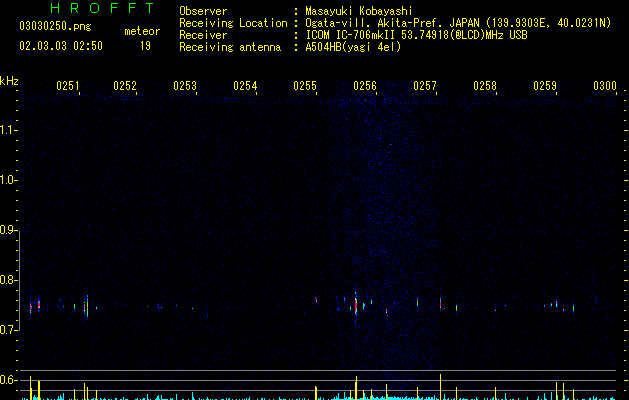
Task: Click the 0256 time marker
Action: [365, 86]
